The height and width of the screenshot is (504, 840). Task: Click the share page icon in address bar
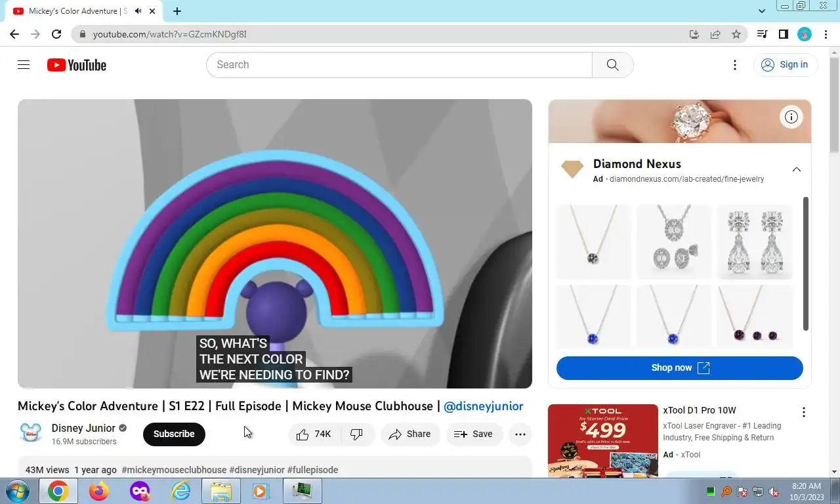tap(715, 34)
